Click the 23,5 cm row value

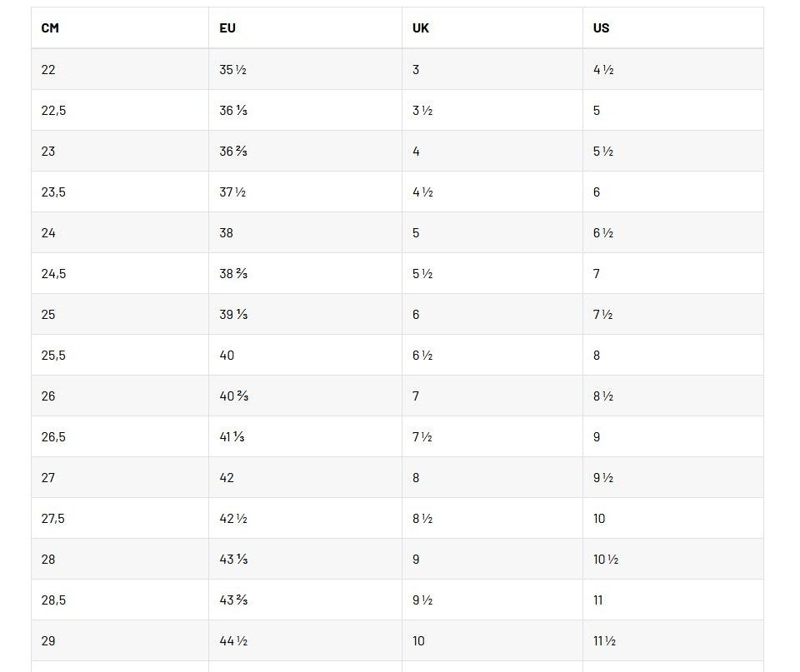coord(53,192)
